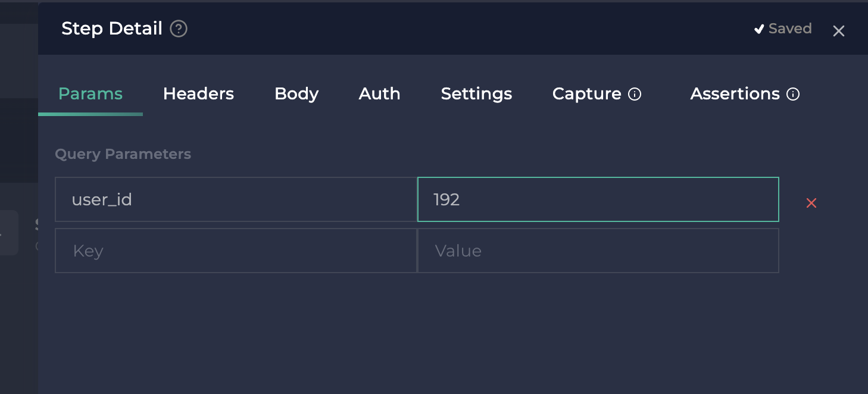Viewport: 868px width, 394px height.
Task: Click the Saved checkmark icon
Action: (759, 29)
